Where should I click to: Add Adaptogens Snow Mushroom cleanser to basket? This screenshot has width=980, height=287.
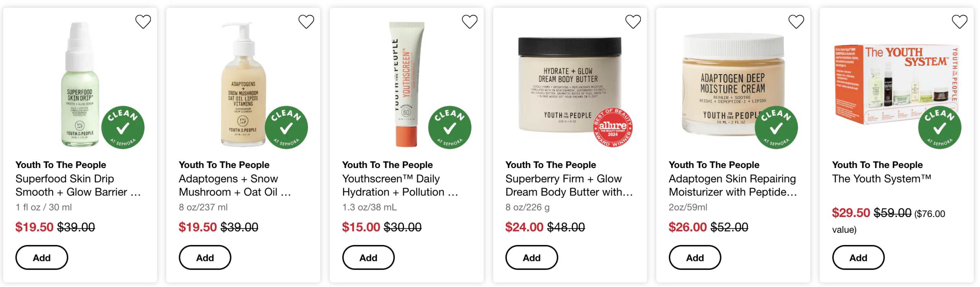[x=205, y=258]
